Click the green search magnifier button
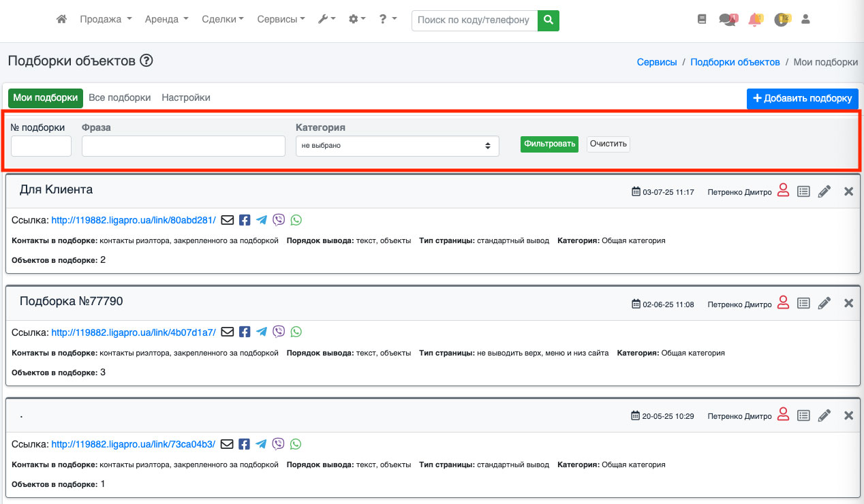 [548, 20]
